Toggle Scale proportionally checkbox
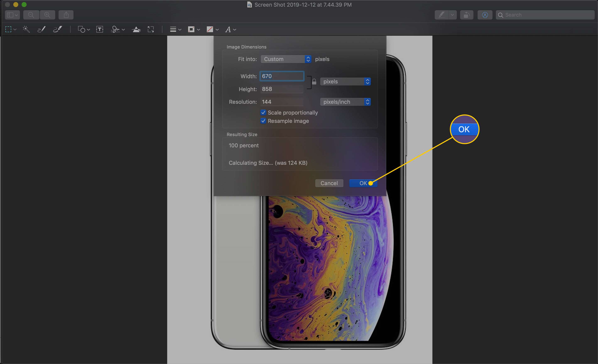Screen dimensions: 598x364 (x=263, y=112)
